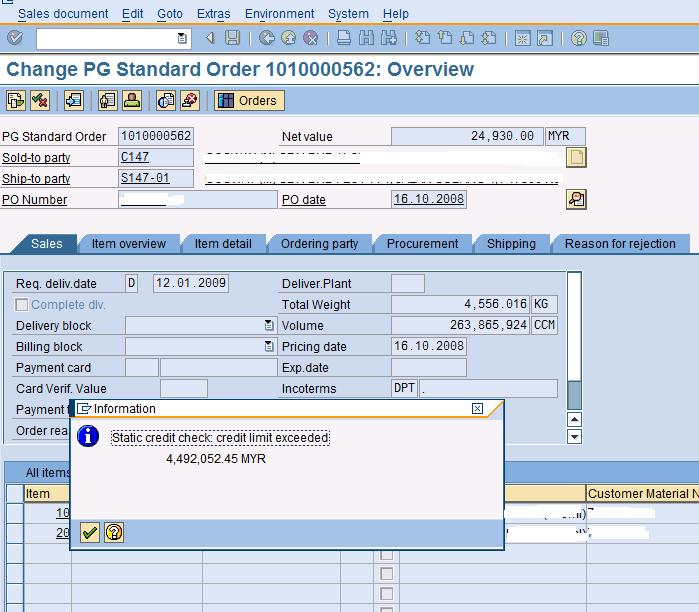Click the partner person icon in application toolbar
The height and width of the screenshot is (612, 699).
point(132,100)
